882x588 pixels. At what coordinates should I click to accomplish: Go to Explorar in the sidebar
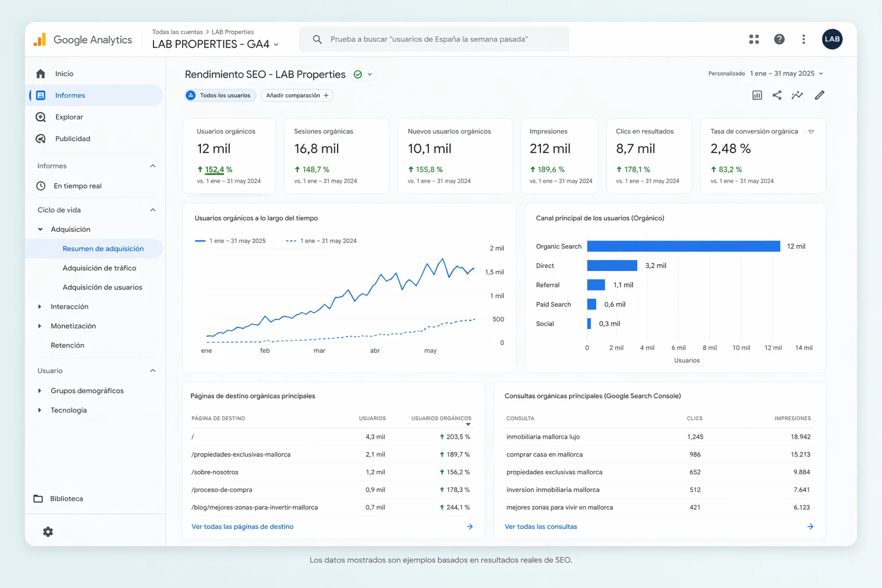[x=69, y=117]
